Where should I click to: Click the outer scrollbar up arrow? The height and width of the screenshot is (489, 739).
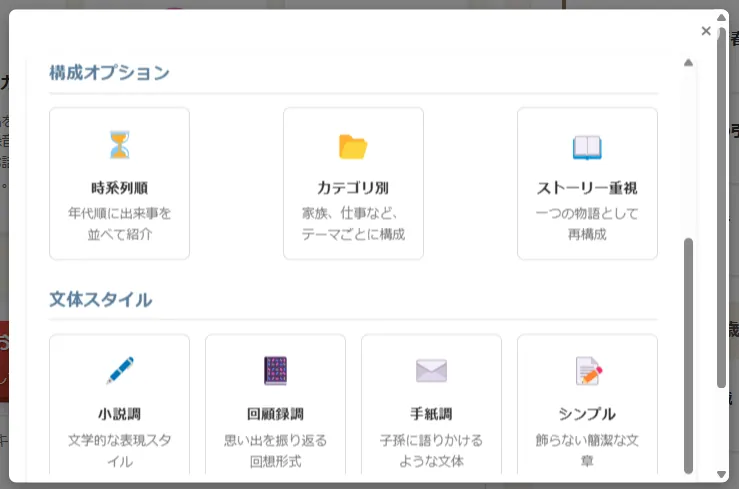point(721,18)
